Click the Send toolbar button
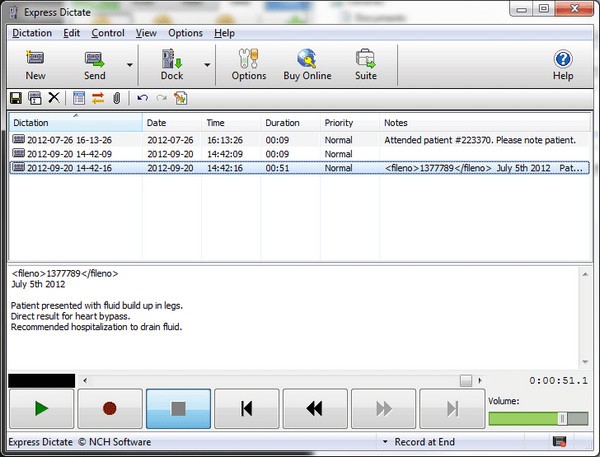The width and height of the screenshot is (600, 457). pos(95,65)
